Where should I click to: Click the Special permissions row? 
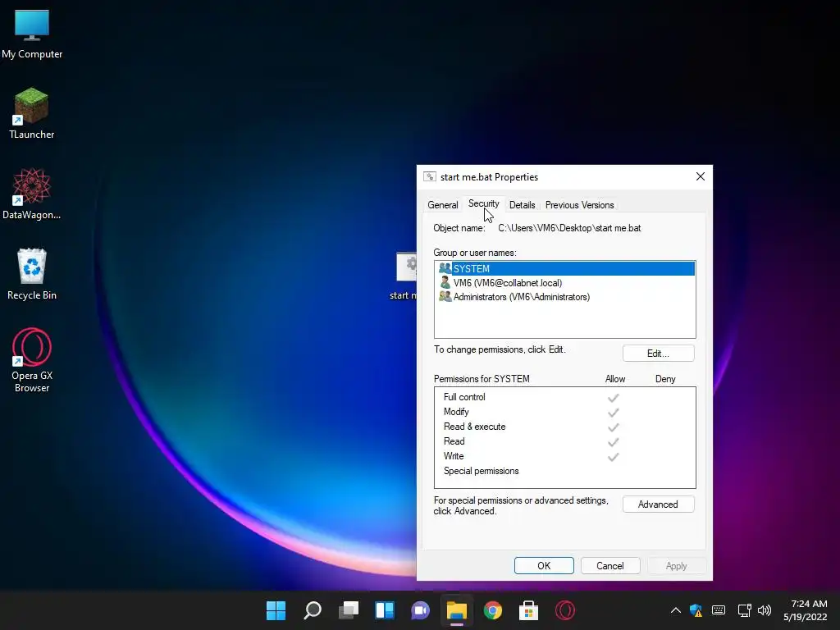coord(564,471)
